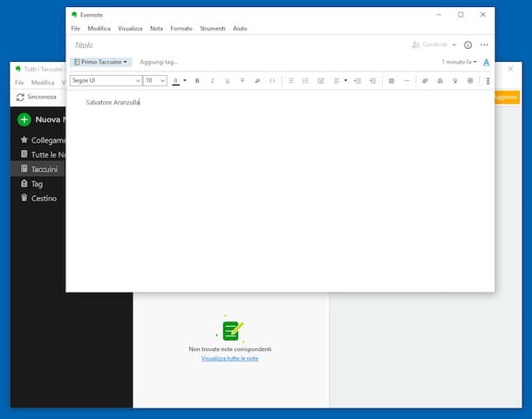Open the Aiuto menu
532x419 pixels.
240,29
